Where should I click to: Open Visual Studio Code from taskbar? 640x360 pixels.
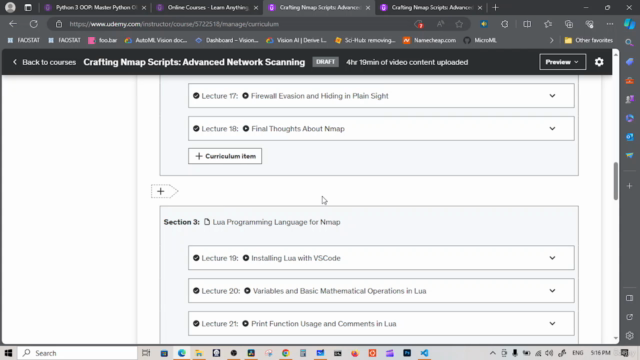pos(424,353)
